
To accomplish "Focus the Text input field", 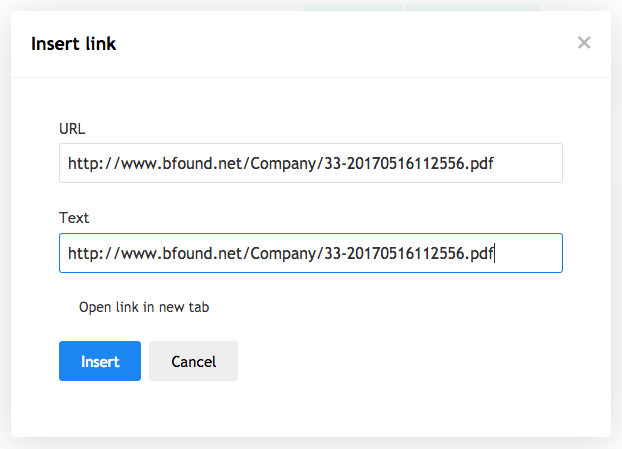I will (x=311, y=253).
